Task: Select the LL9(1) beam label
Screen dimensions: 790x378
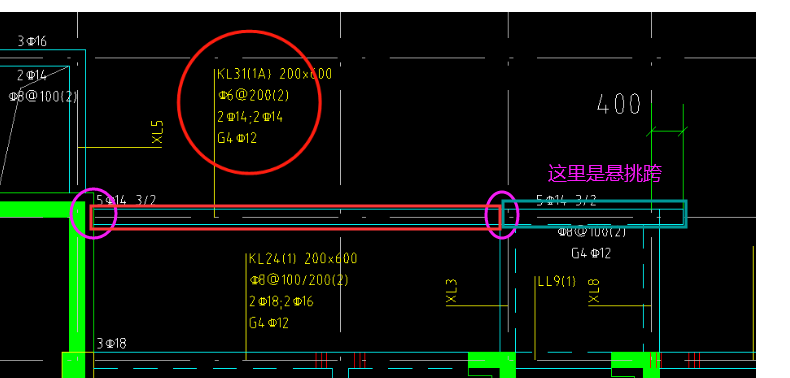Action: pos(557,281)
